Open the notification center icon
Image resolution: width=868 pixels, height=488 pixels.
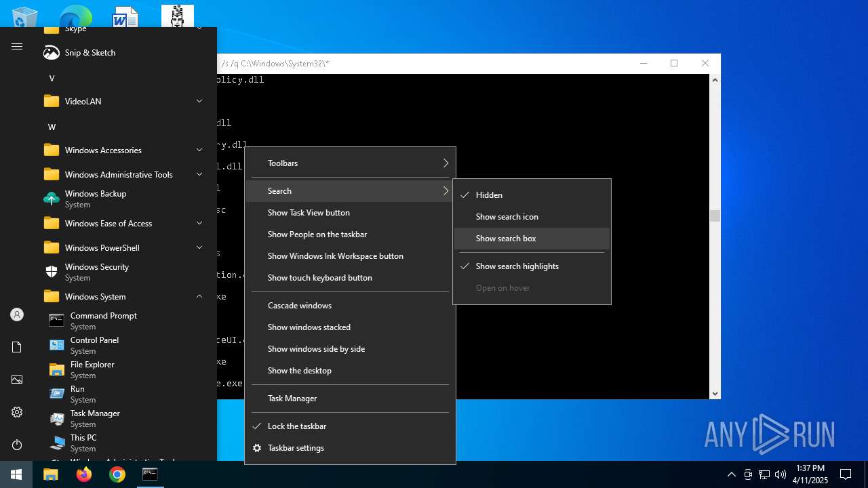pos(846,474)
